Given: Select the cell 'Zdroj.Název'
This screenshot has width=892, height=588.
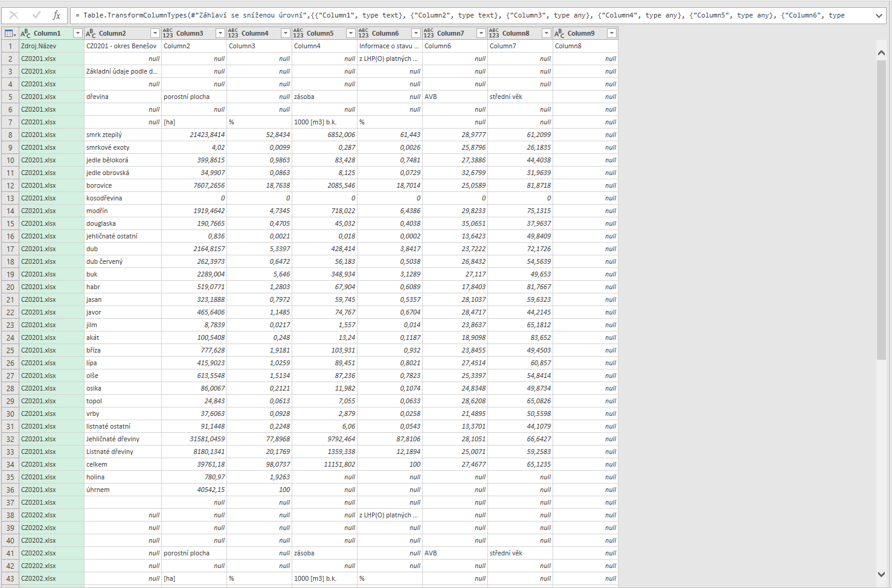Looking at the screenshot, I should [x=52, y=46].
